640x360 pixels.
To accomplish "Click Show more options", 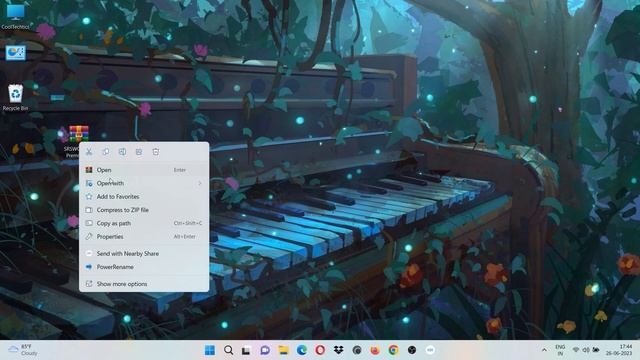I will tap(144, 284).
